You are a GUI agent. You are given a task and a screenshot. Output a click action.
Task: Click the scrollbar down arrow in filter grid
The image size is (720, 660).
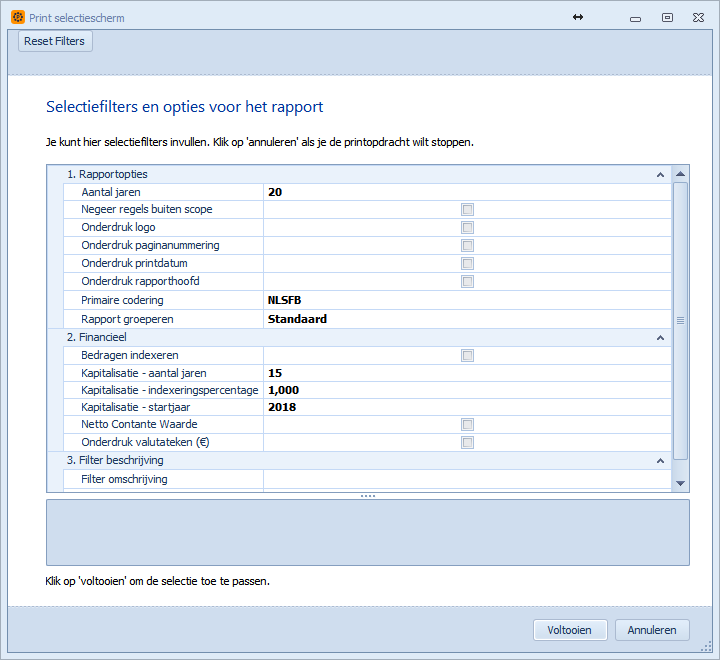click(681, 484)
